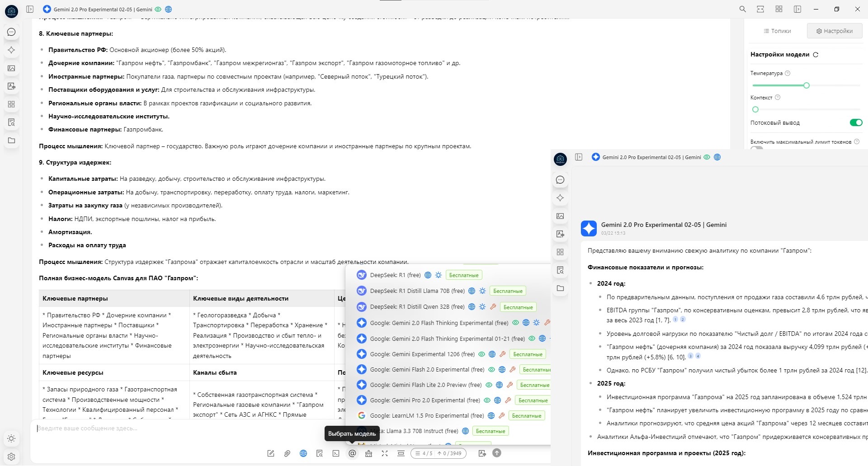Open citation 3 after Газпром нефть line
This screenshot has width=868, height=466.
pos(690,356)
